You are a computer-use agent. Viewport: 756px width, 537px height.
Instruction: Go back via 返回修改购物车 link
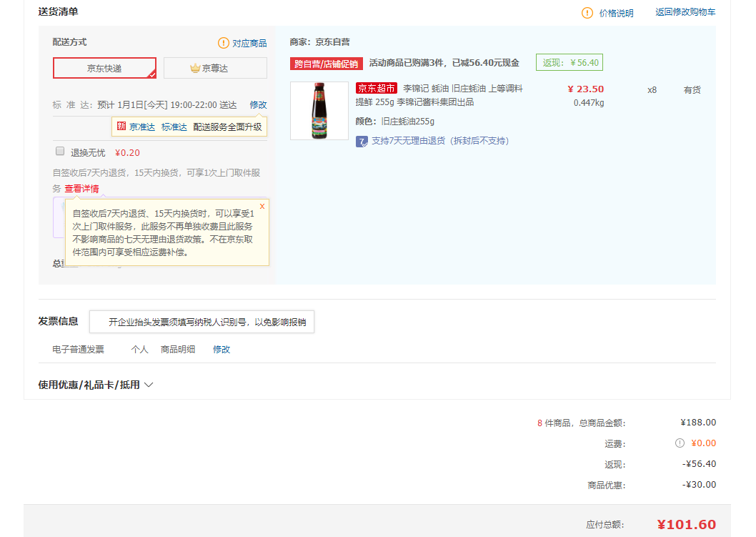click(685, 12)
